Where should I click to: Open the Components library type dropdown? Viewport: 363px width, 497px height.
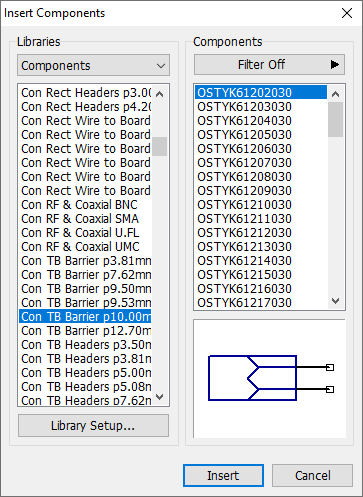(93, 65)
